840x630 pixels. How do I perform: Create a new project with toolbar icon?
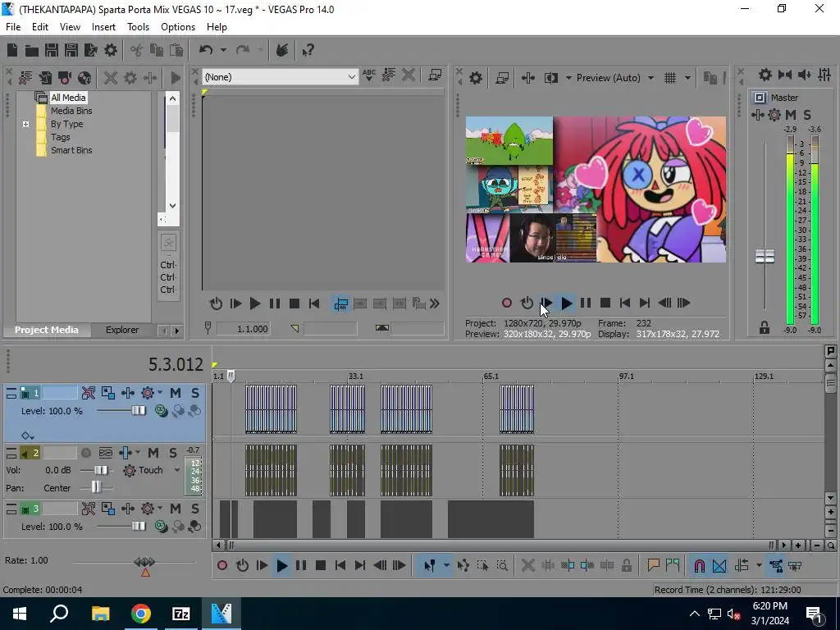tap(12, 50)
